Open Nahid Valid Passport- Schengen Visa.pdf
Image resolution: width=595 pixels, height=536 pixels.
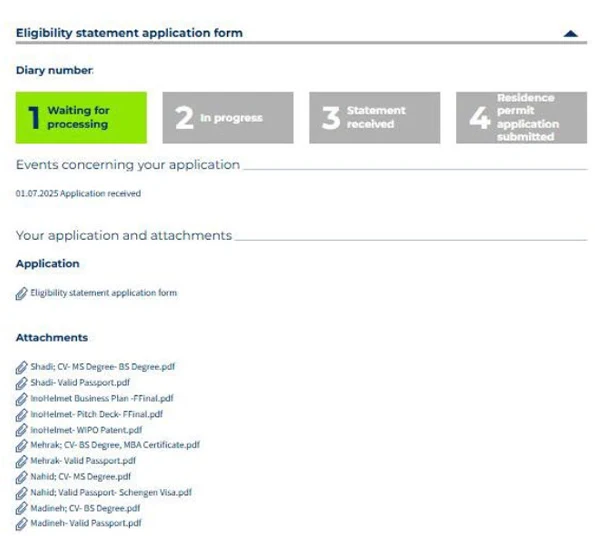(x=111, y=492)
